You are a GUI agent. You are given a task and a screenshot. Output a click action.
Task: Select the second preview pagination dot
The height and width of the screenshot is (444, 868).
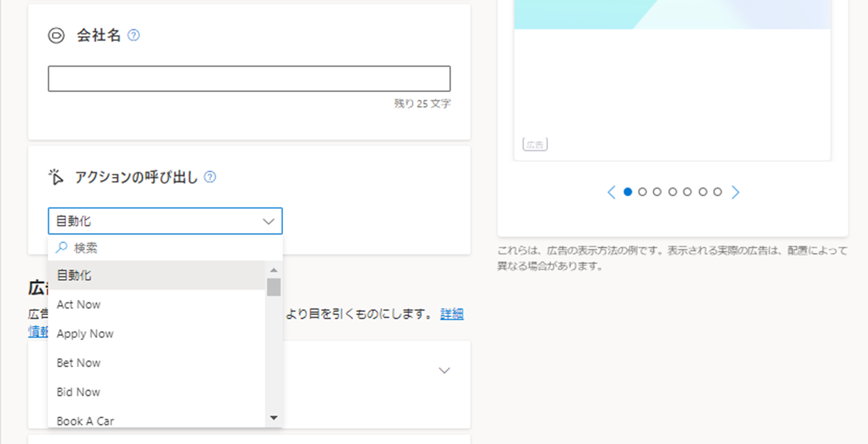click(x=642, y=192)
